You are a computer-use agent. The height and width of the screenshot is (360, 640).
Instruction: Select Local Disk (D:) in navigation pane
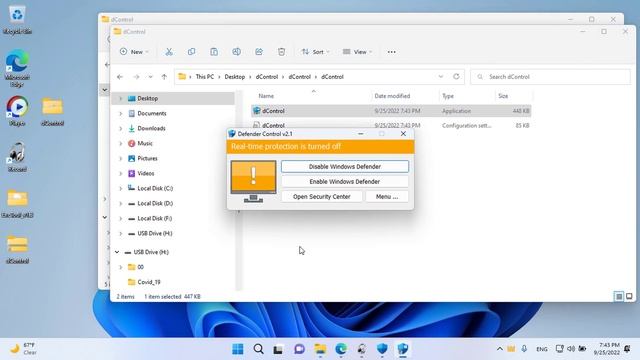click(x=155, y=203)
